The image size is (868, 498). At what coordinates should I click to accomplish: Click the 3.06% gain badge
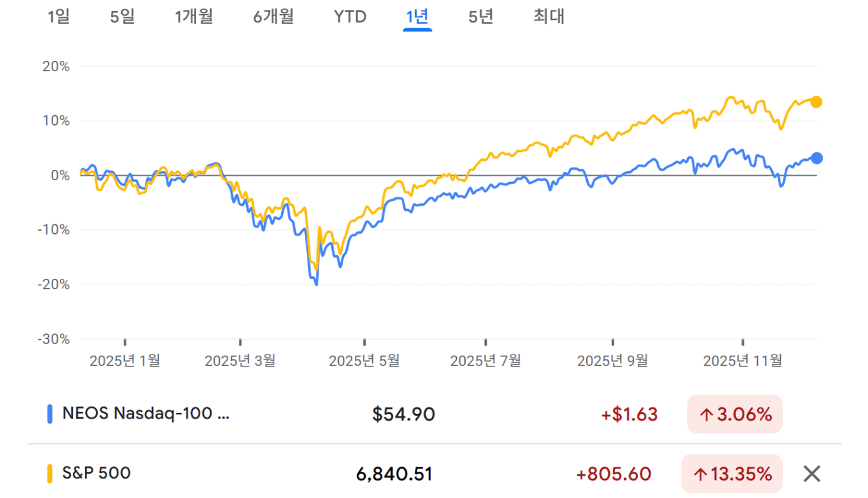[x=735, y=415]
